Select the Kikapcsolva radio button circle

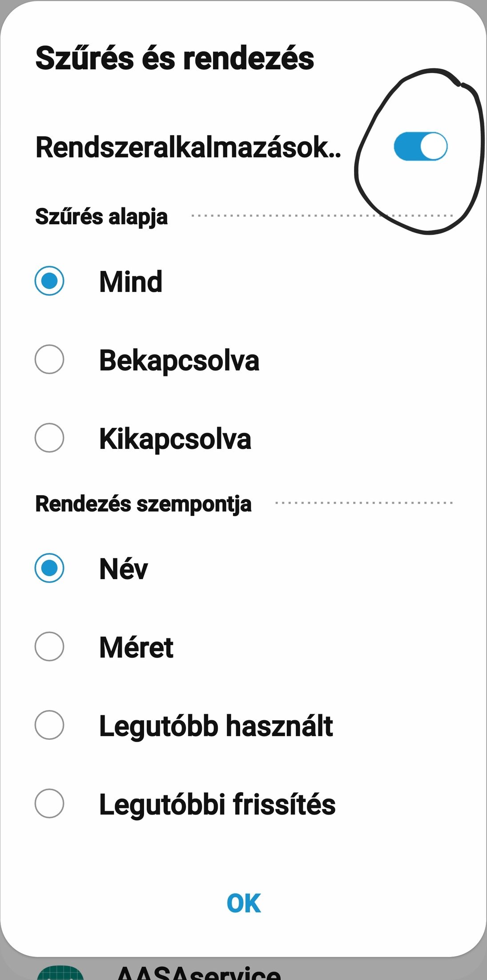(49, 438)
